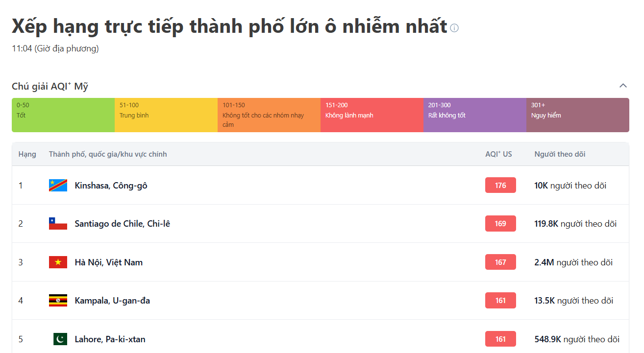Select the Hạng column header
Screen dimensions: 644x353
point(27,154)
